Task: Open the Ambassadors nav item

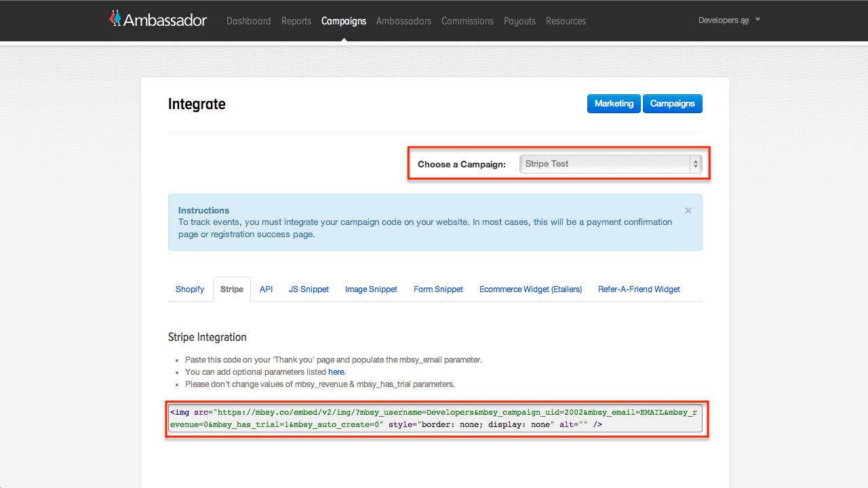Action: [403, 21]
